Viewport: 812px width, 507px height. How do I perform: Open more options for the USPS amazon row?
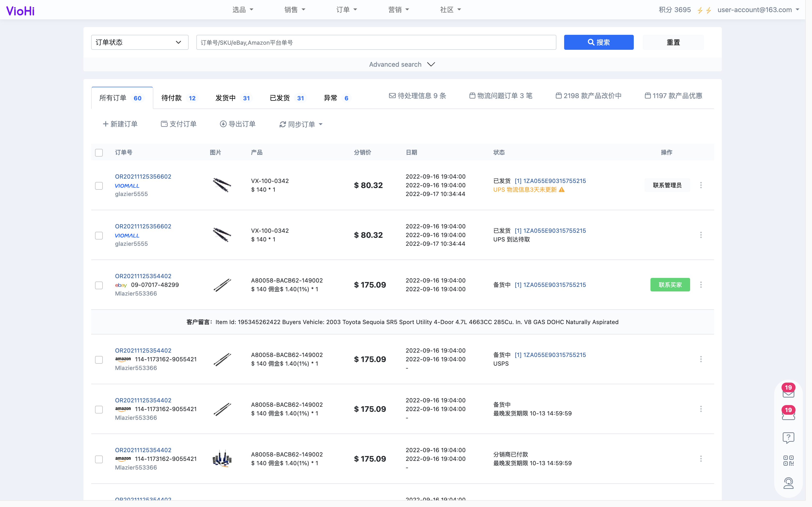(x=701, y=359)
